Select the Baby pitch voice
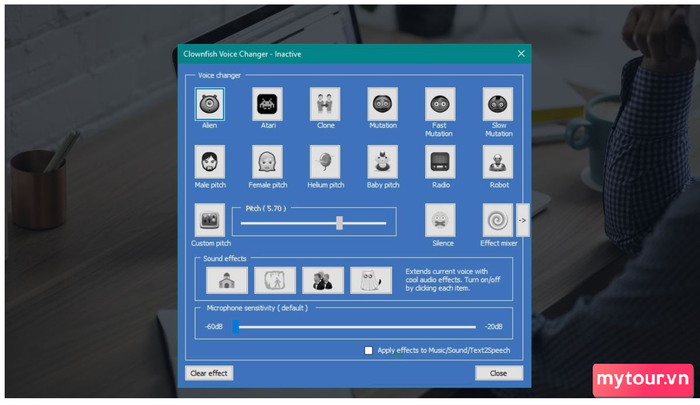The image size is (700, 405). point(382,162)
